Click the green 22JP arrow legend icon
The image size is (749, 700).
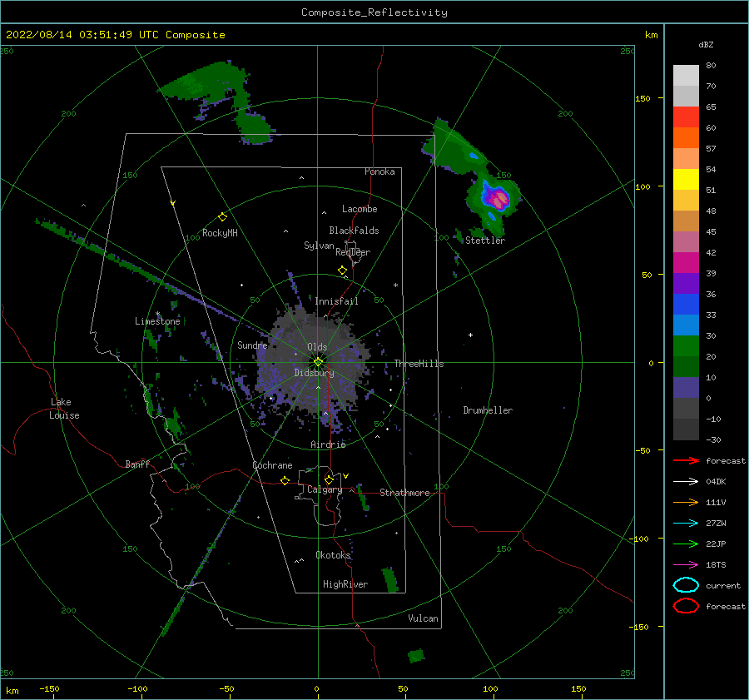click(x=686, y=544)
